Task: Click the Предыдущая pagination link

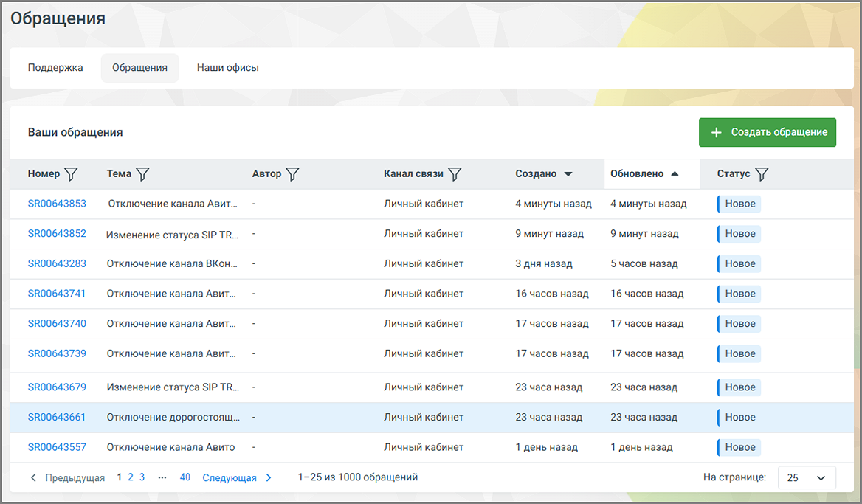Action: (75, 477)
